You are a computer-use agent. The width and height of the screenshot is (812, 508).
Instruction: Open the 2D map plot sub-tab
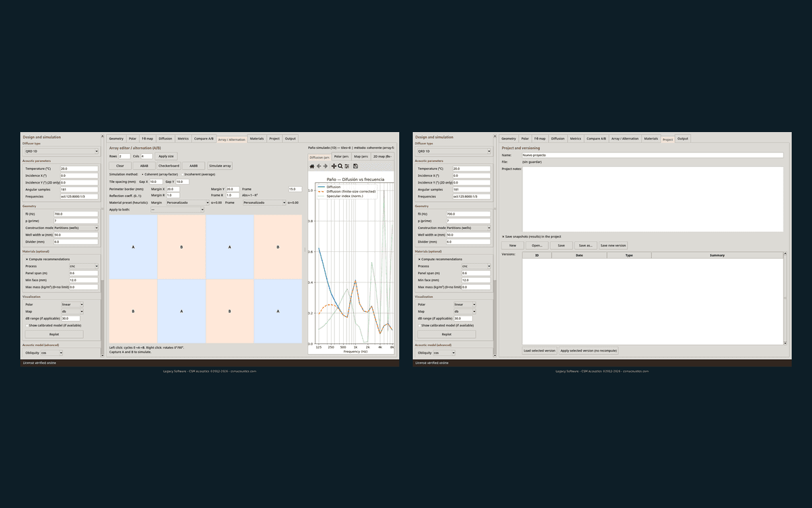383,156
